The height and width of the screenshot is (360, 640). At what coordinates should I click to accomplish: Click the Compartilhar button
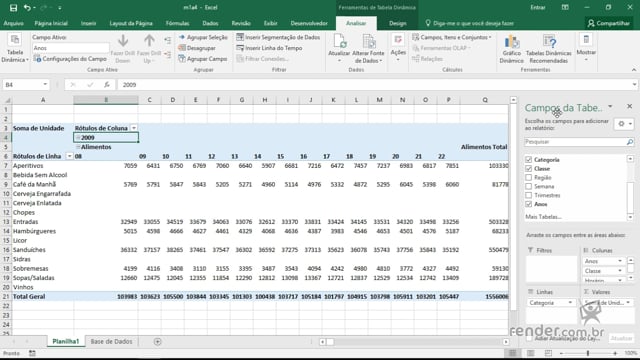pos(609,23)
